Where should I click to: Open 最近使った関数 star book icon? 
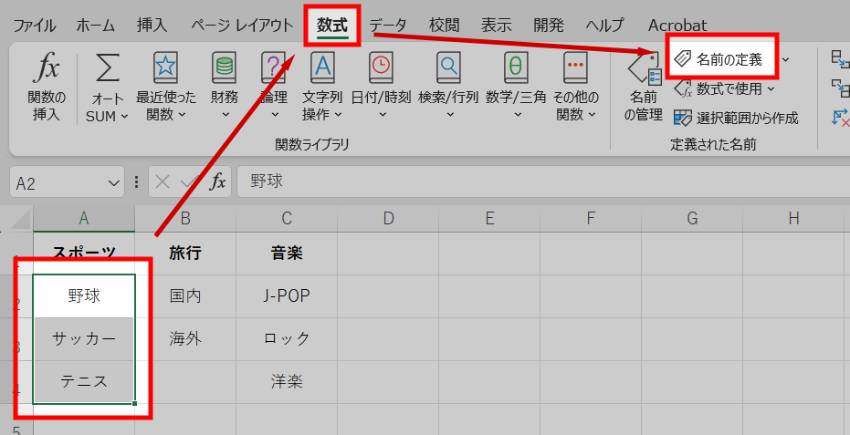(x=165, y=68)
